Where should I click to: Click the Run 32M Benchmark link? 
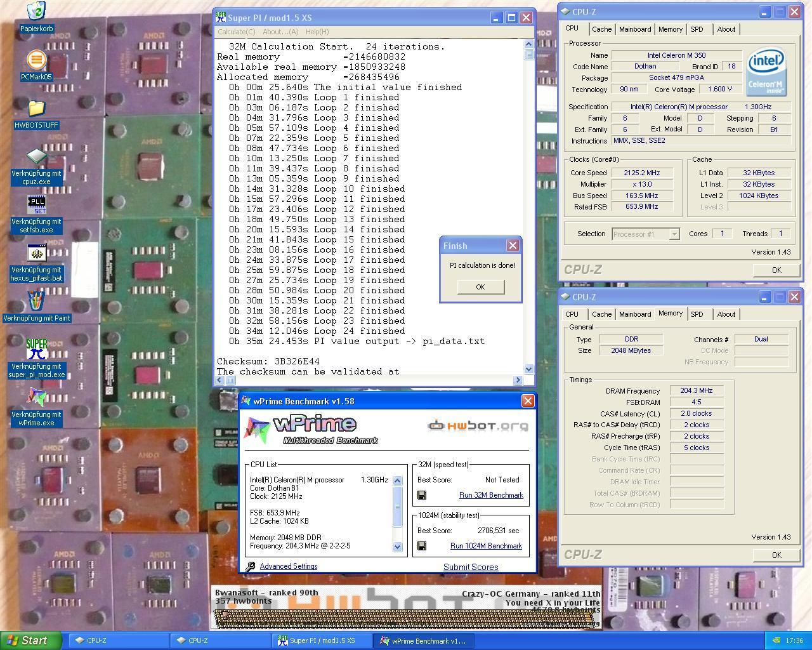click(x=491, y=495)
